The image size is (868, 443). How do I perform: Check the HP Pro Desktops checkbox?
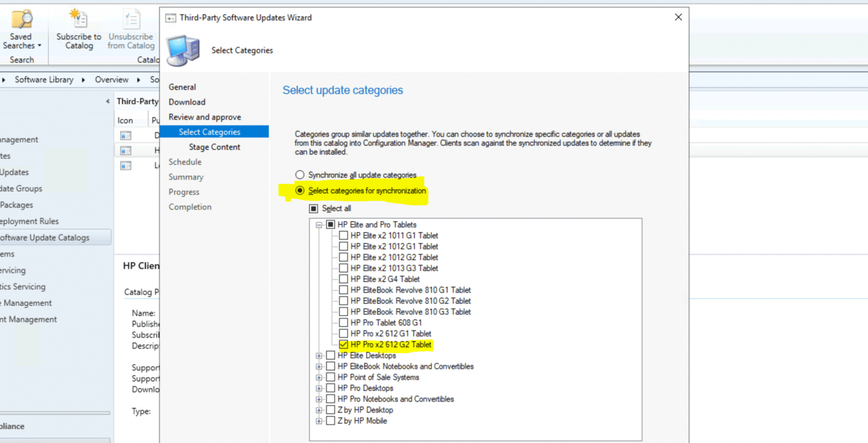(331, 388)
